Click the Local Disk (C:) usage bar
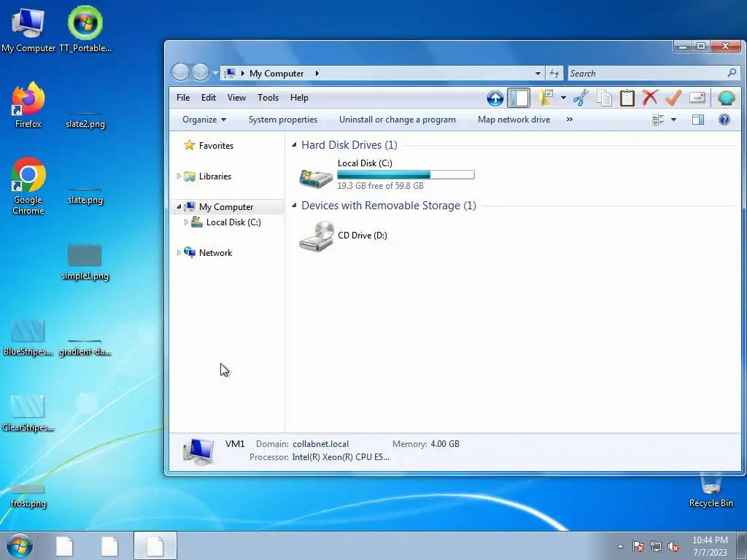 (x=406, y=175)
